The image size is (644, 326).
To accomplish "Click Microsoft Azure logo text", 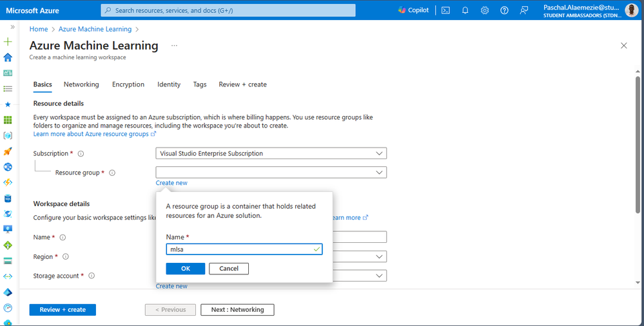I will click(x=32, y=11).
